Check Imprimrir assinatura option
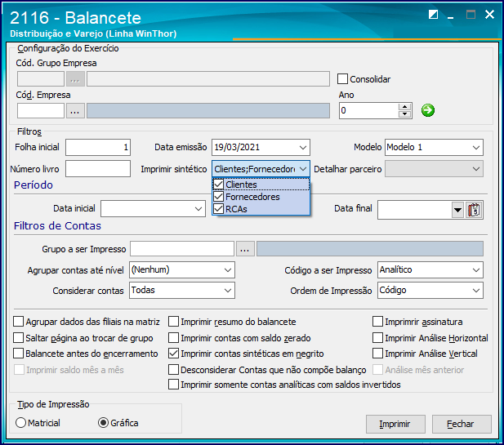 [377, 322]
